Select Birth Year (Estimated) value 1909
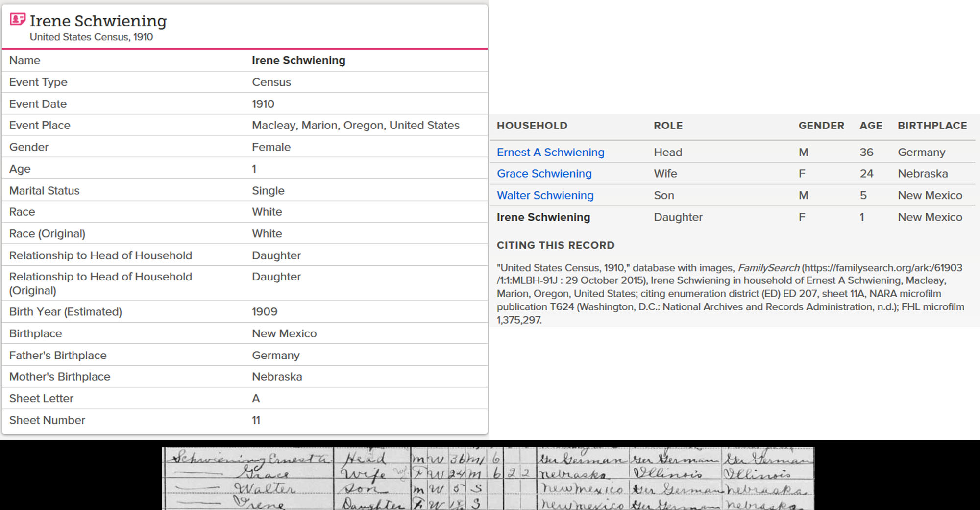Viewport: 980px width, 510px height. click(x=265, y=311)
